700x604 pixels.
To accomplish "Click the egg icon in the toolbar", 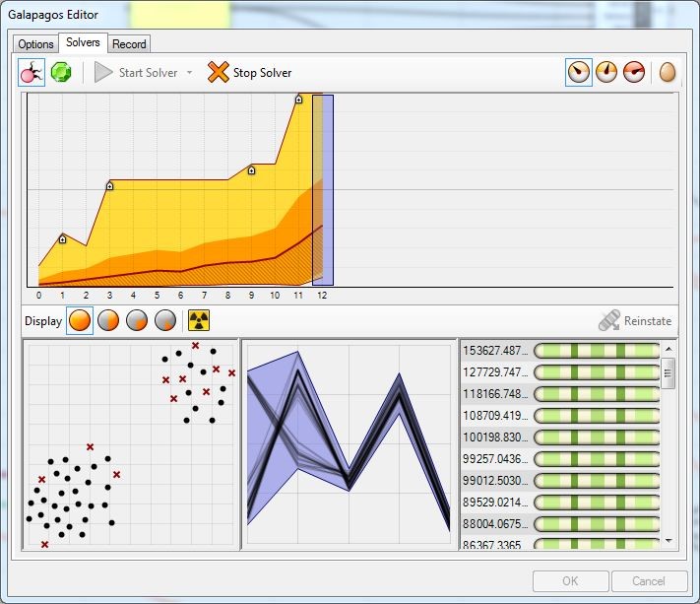I will pyautogui.click(x=668, y=72).
